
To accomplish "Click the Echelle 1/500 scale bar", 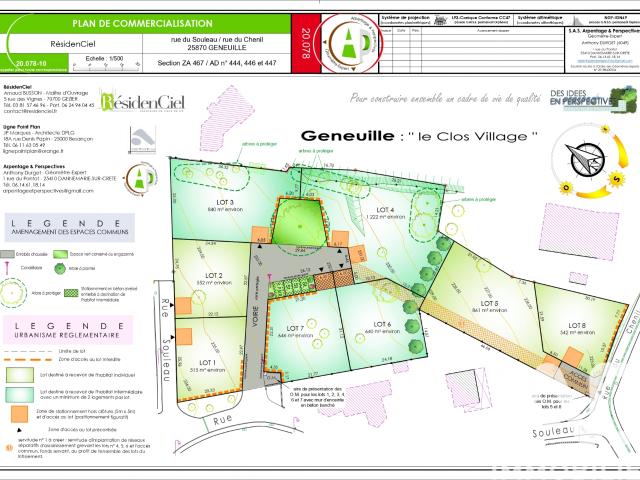I will tap(105, 65).
